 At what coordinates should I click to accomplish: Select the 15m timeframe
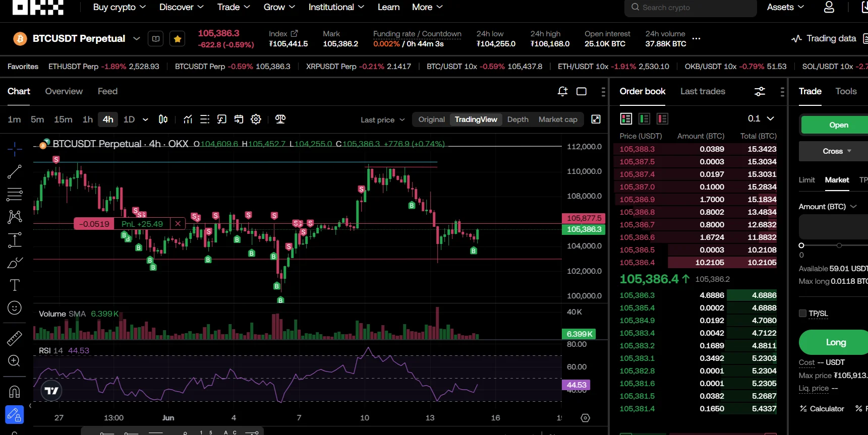pos(63,119)
